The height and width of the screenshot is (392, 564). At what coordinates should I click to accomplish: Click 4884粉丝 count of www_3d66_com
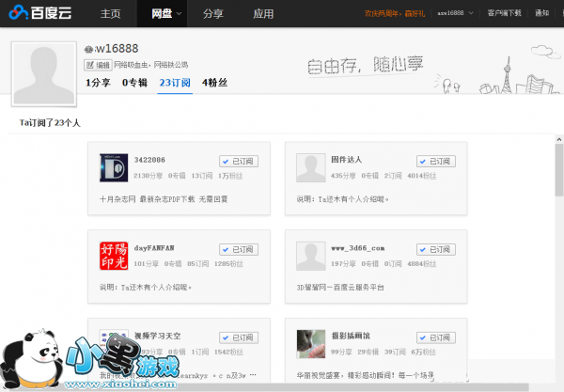coord(421,264)
